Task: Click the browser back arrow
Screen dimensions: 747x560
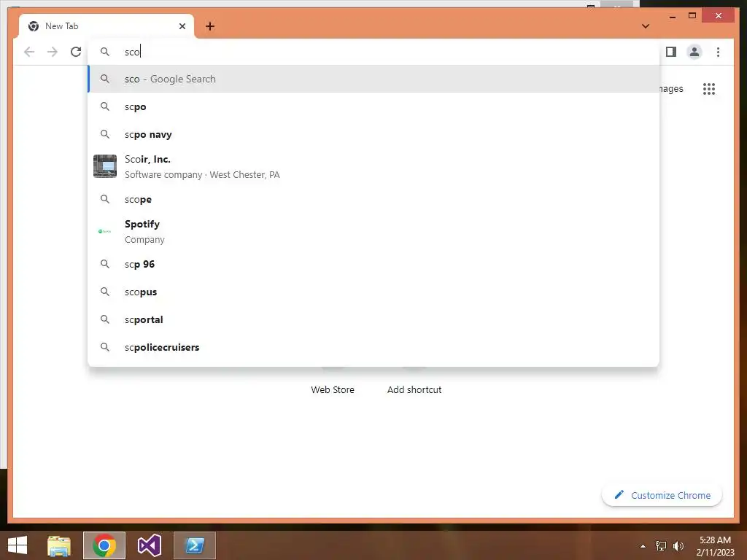Action: [x=29, y=52]
